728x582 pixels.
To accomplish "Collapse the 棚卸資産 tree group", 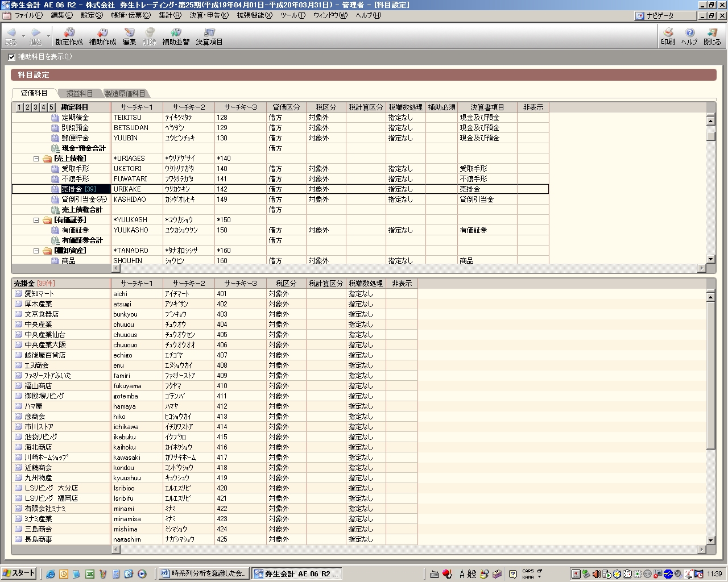I will [36, 251].
